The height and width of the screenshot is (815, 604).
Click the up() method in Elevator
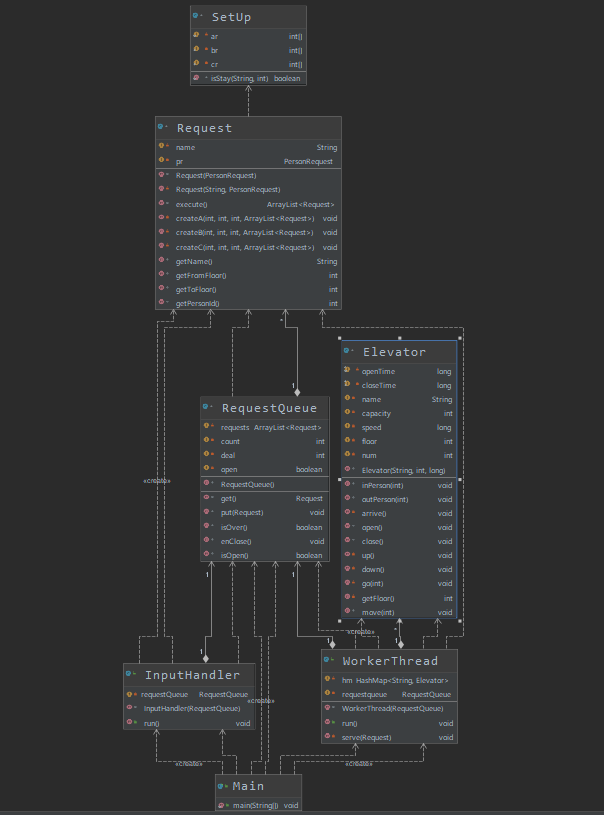point(399,556)
